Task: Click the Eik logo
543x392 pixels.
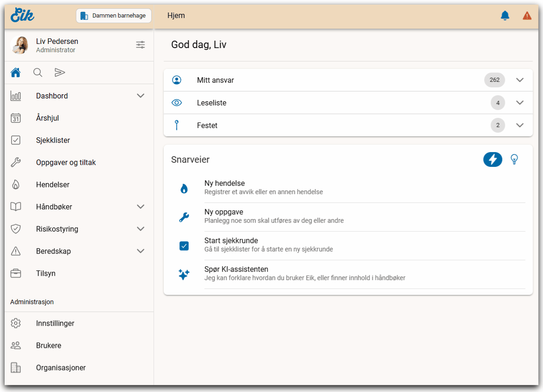Action: (22, 15)
